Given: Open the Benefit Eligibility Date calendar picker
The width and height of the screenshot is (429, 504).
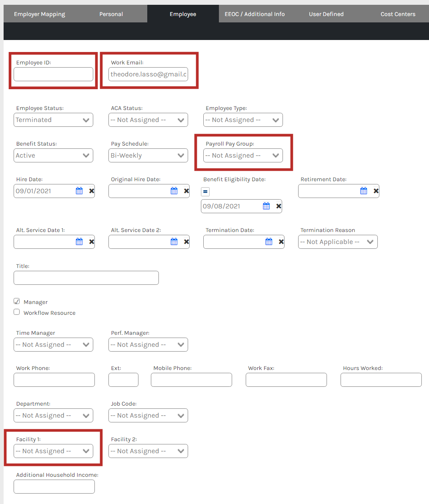Looking at the screenshot, I should [267, 206].
